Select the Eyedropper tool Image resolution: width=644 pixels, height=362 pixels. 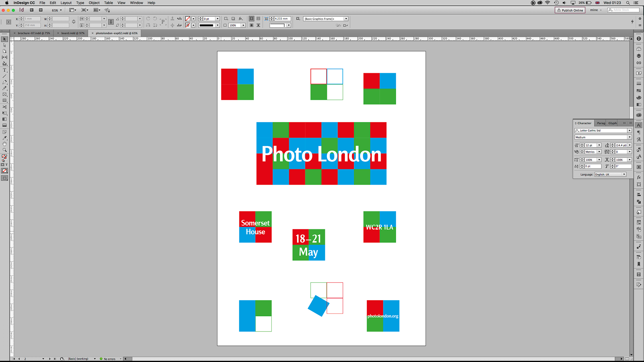pos(5,138)
